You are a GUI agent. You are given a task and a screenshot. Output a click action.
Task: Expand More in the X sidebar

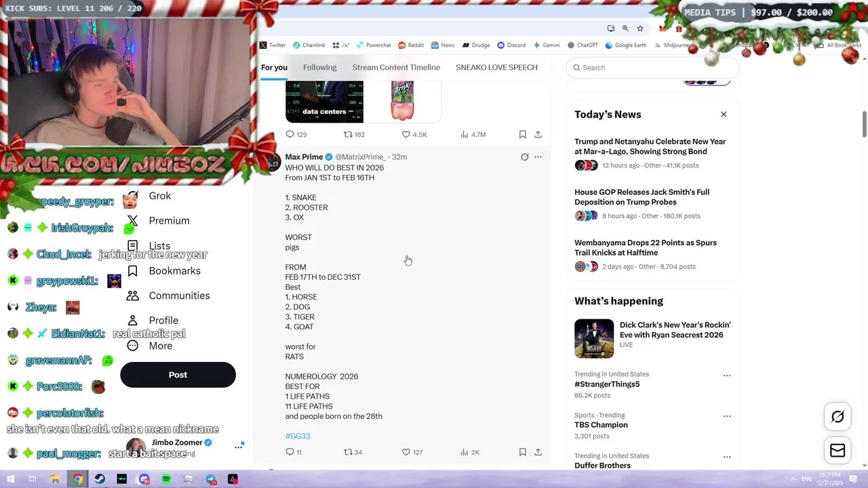click(150, 346)
